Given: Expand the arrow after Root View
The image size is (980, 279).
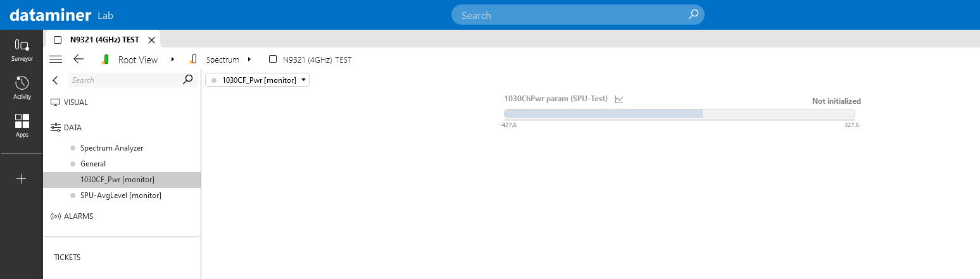Looking at the screenshot, I should pos(173,59).
